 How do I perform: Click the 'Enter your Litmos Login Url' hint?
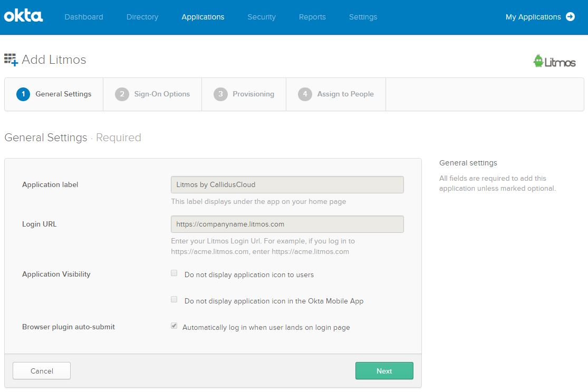(263, 246)
